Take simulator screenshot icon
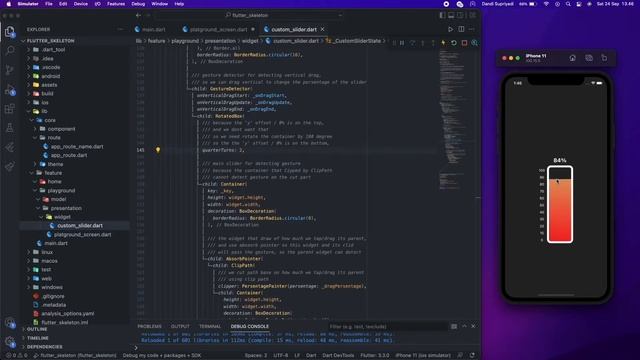640x360 pixels. (x=589, y=58)
